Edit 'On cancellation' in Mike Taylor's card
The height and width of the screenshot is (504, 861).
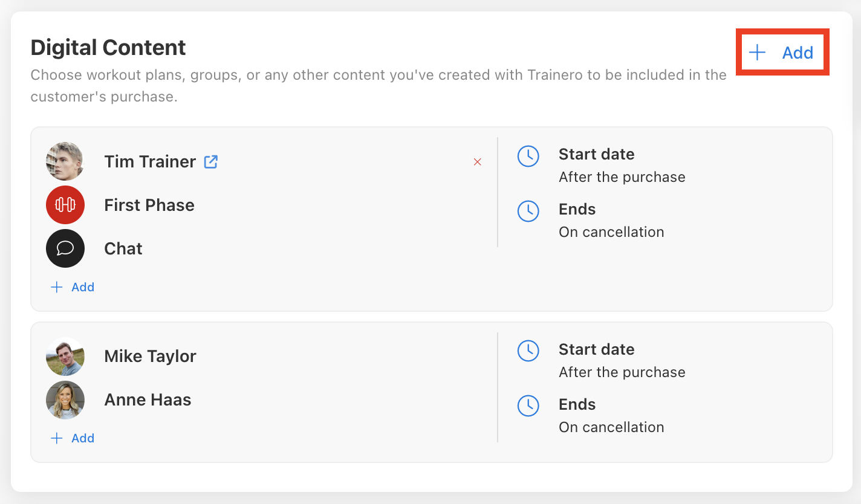[611, 427]
